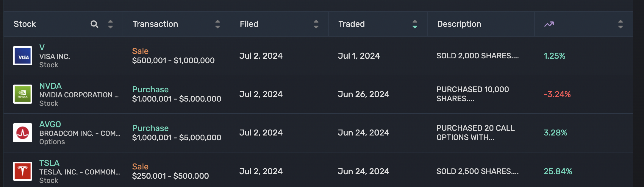The width and height of the screenshot is (644, 187).
Task: Click the NVDA purchased 10,000 shares description
Action: (x=473, y=94)
